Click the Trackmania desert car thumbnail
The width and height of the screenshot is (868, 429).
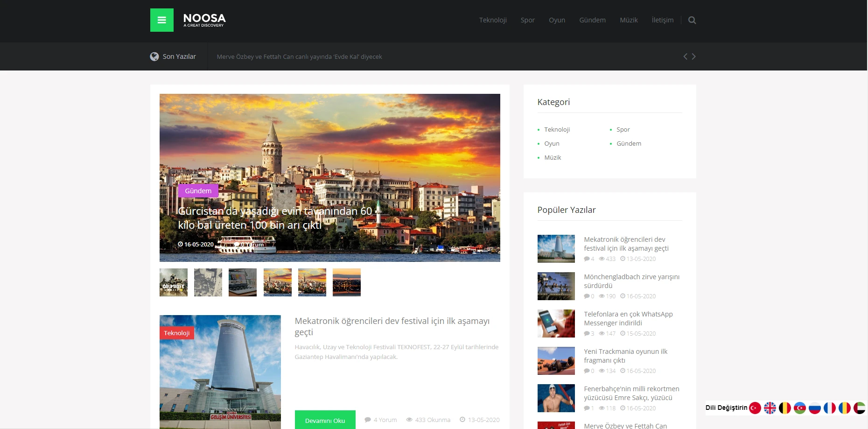click(556, 361)
